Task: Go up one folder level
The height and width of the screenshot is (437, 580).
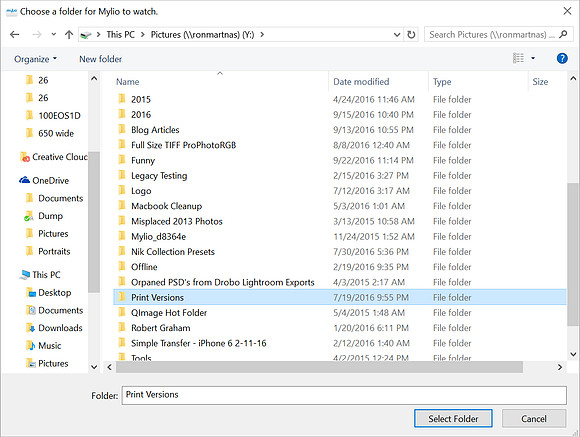Action: tap(69, 35)
